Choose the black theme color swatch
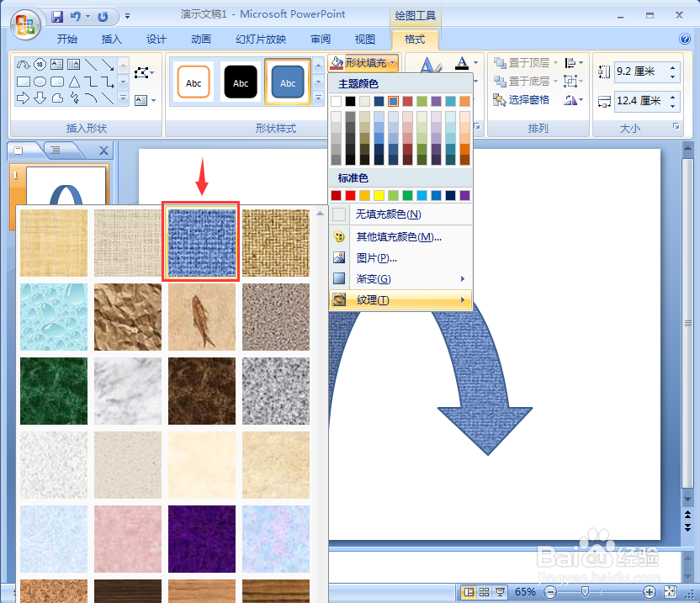Screen dimensions: 700x603 pos(351,101)
